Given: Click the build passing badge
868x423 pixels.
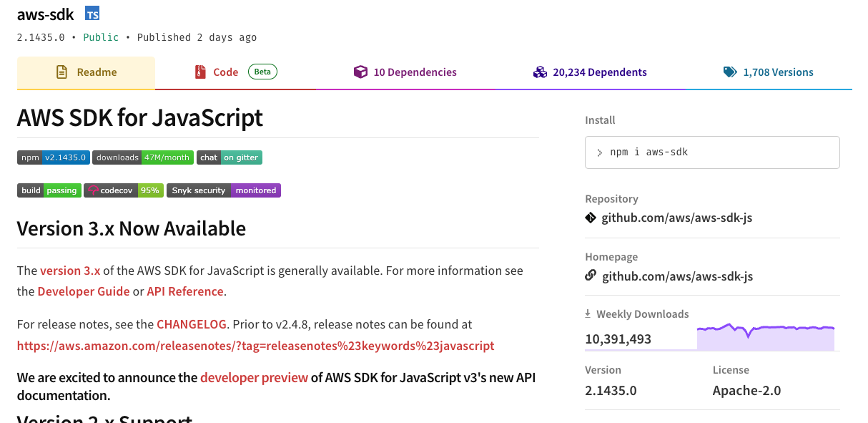Looking at the screenshot, I should [x=49, y=190].
